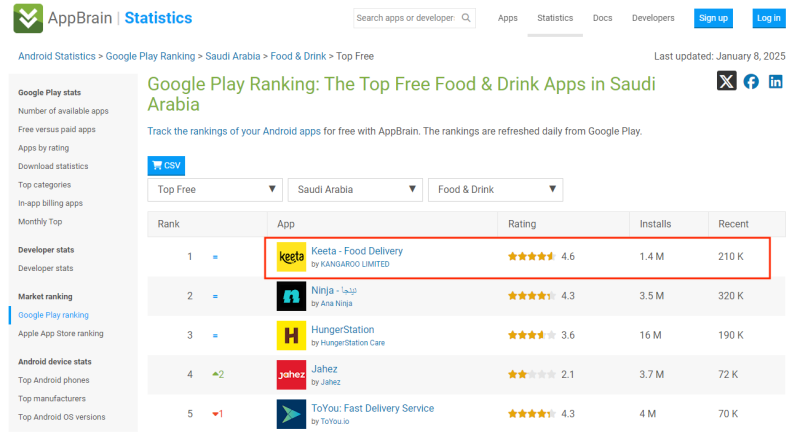Click the AppBrain logo icon
The image size is (800, 432).
pos(28,18)
